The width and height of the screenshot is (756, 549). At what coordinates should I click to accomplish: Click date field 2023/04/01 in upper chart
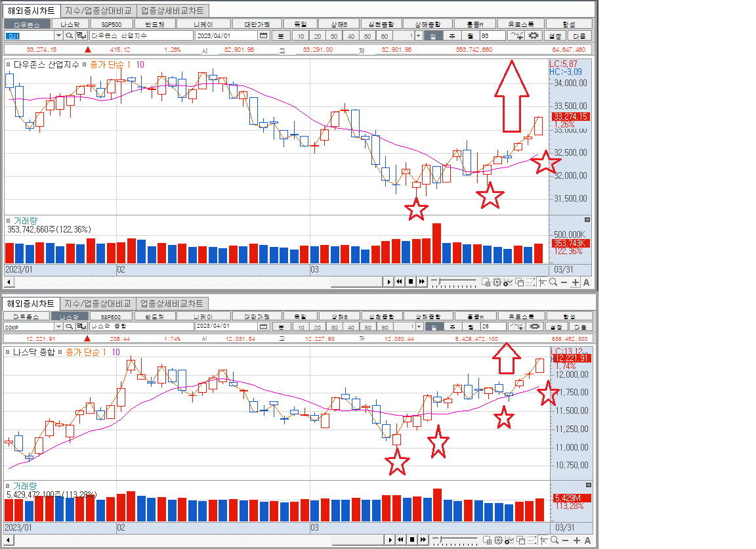pyautogui.click(x=226, y=35)
